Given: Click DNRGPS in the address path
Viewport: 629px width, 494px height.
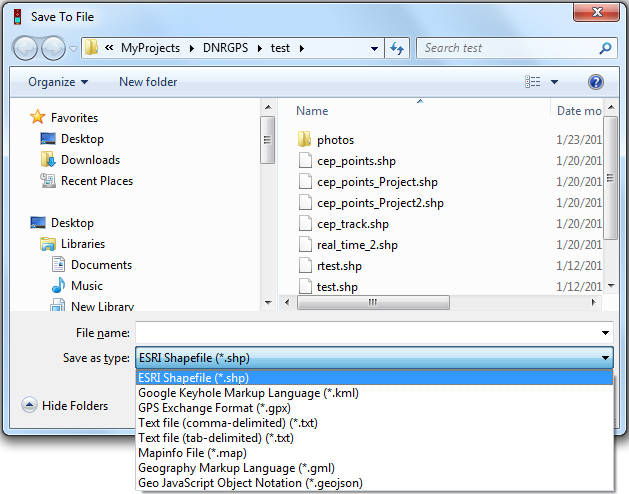Looking at the screenshot, I should pyautogui.click(x=225, y=48).
